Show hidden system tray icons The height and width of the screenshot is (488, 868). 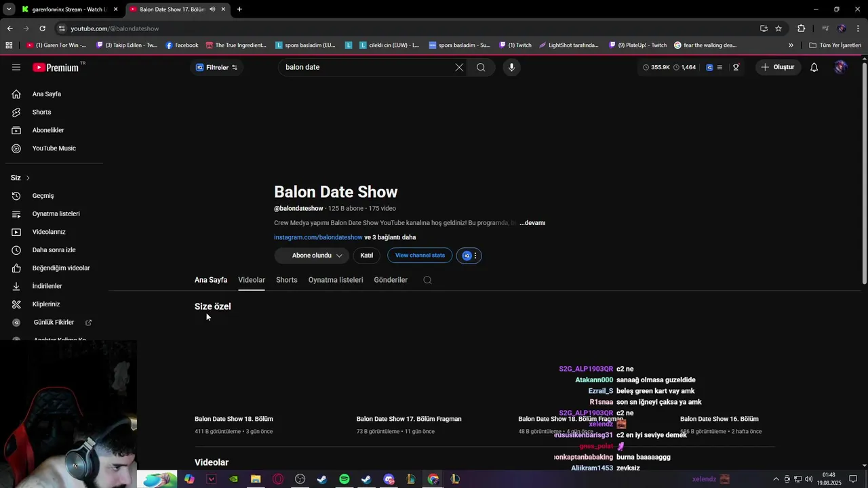click(x=776, y=479)
